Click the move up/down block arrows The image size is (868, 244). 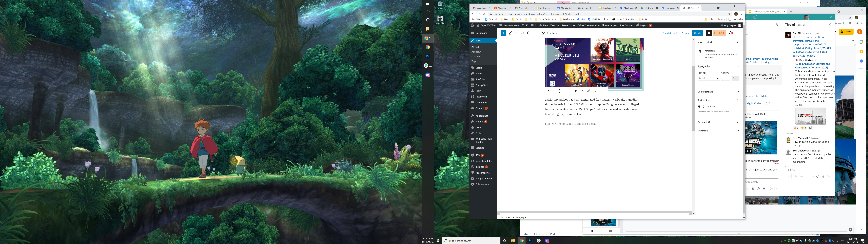pos(560,91)
